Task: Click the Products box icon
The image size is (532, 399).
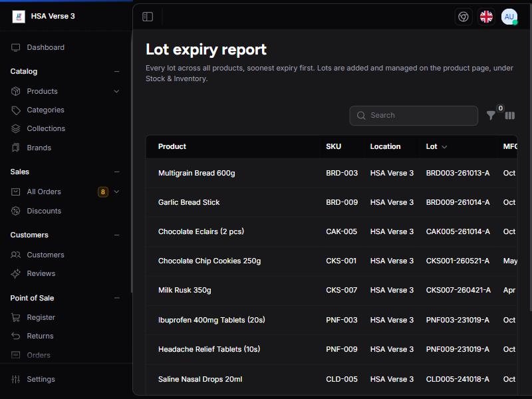Action: click(x=15, y=91)
